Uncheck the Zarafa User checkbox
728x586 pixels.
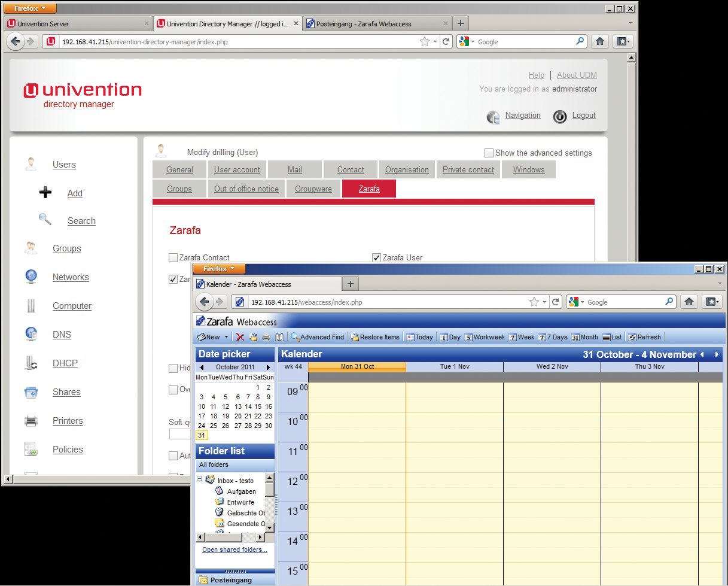click(376, 257)
